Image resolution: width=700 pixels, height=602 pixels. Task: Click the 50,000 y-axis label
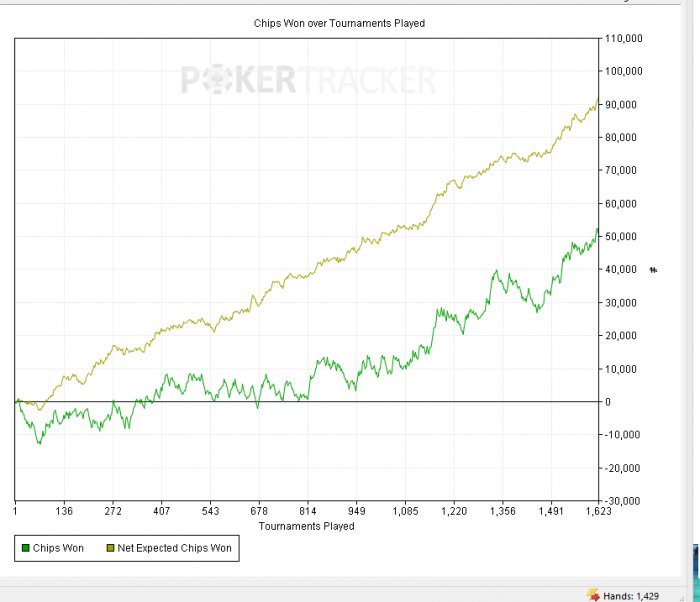(621, 236)
